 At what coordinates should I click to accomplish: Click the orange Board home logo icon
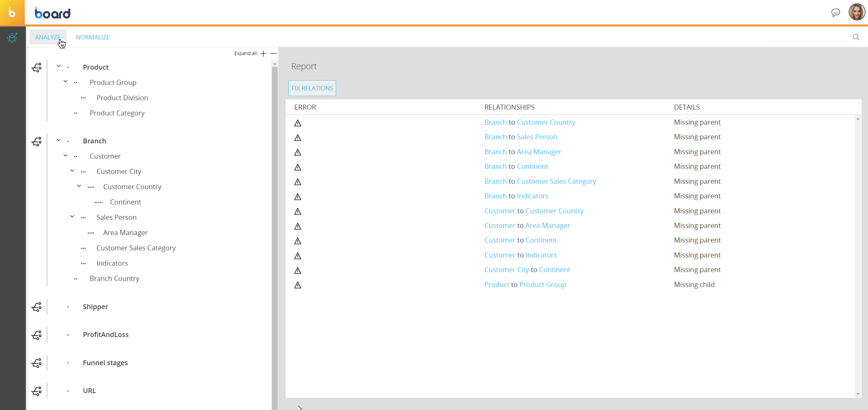[12, 13]
